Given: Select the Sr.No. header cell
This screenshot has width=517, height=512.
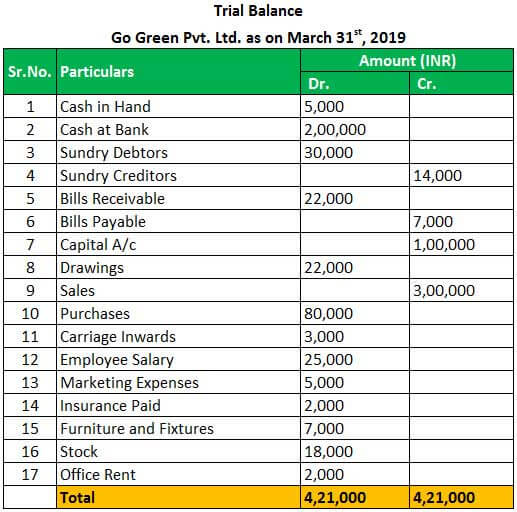Looking at the screenshot, I should [30, 72].
